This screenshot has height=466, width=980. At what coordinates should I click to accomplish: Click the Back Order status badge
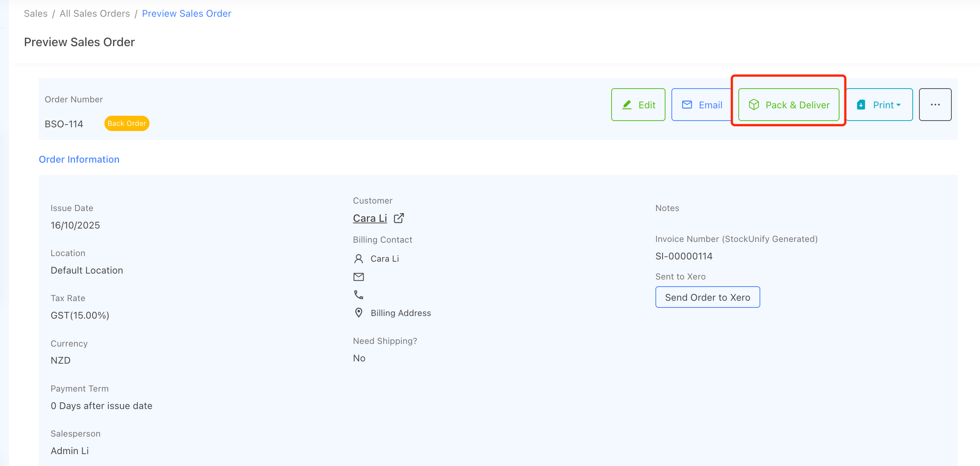[127, 123]
